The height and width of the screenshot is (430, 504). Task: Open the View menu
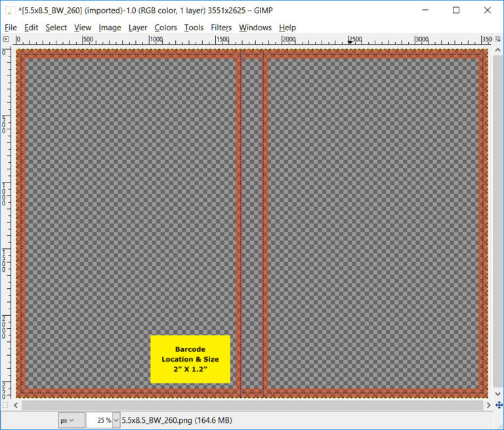83,28
